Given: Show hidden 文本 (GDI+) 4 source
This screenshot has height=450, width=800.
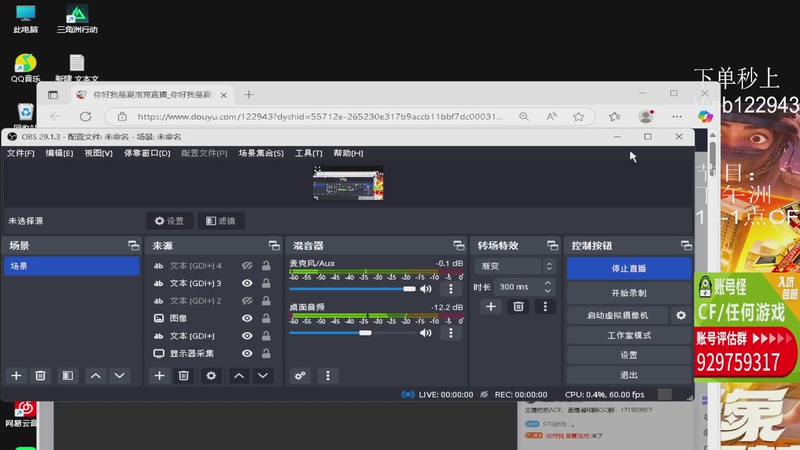Looking at the screenshot, I should coord(247,266).
